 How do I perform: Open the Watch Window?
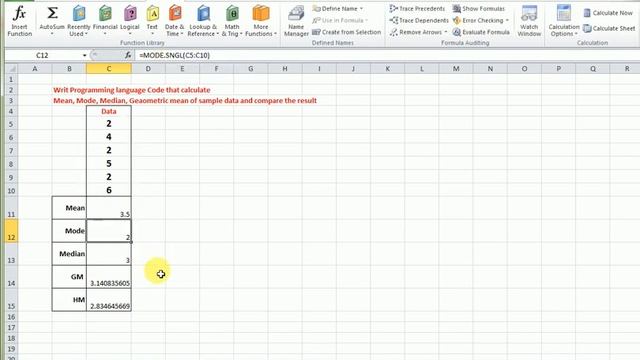(529, 21)
